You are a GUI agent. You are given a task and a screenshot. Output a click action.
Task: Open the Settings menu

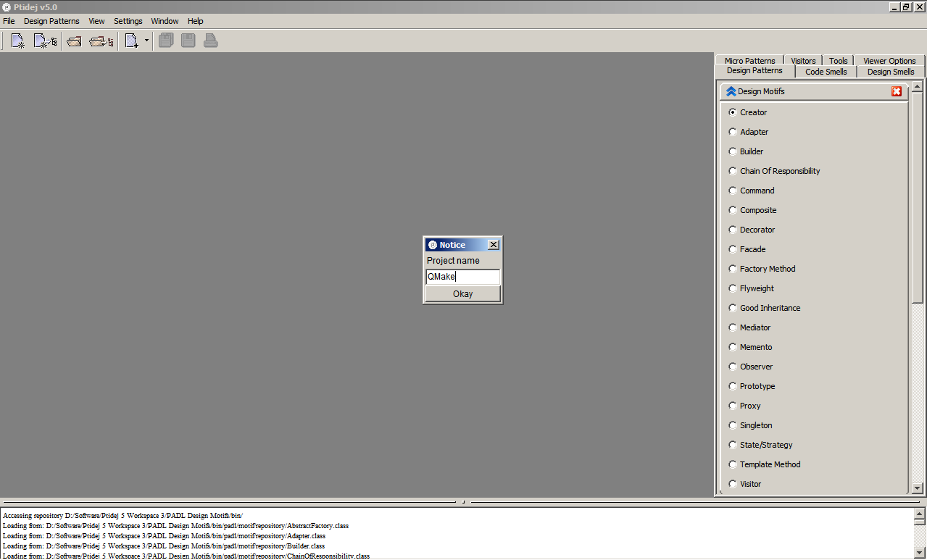(128, 21)
